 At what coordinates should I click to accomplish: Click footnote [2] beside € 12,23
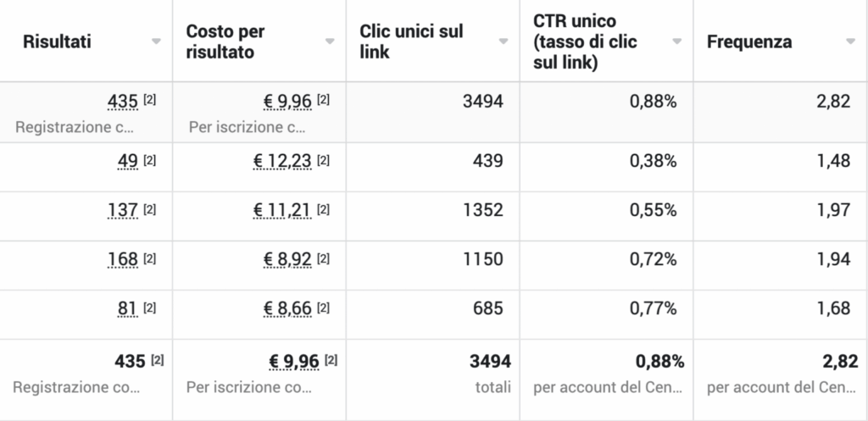[x=323, y=160]
